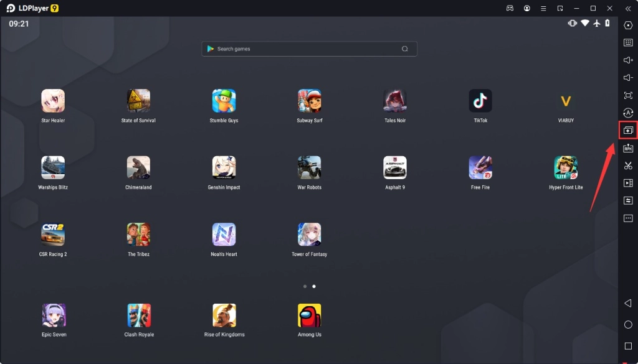The height and width of the screenshot is (364, 638).
Task: Tap the Android recent apps button
Action: (x=628, y=346)
